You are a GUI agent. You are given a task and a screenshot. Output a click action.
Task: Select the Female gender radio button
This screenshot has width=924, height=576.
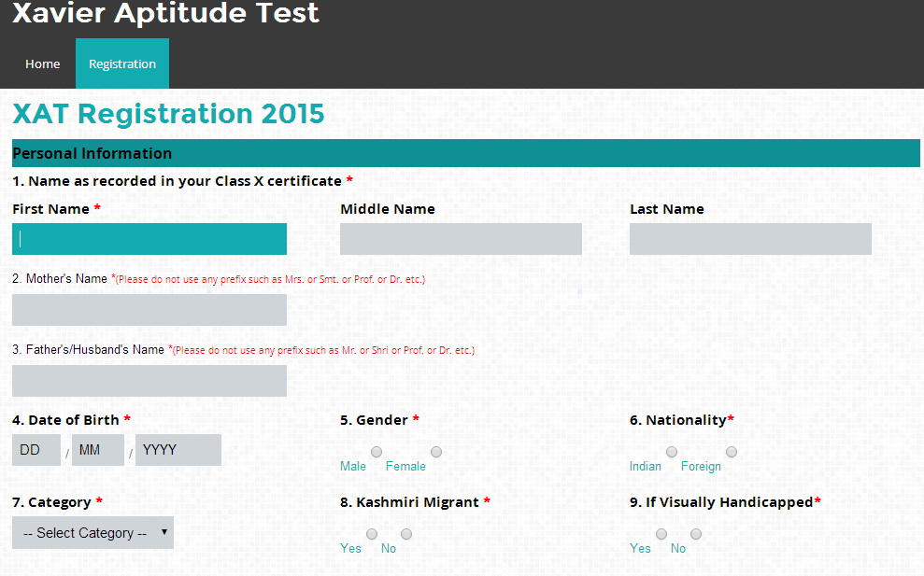pyautogui.click(x=435, y=451)
